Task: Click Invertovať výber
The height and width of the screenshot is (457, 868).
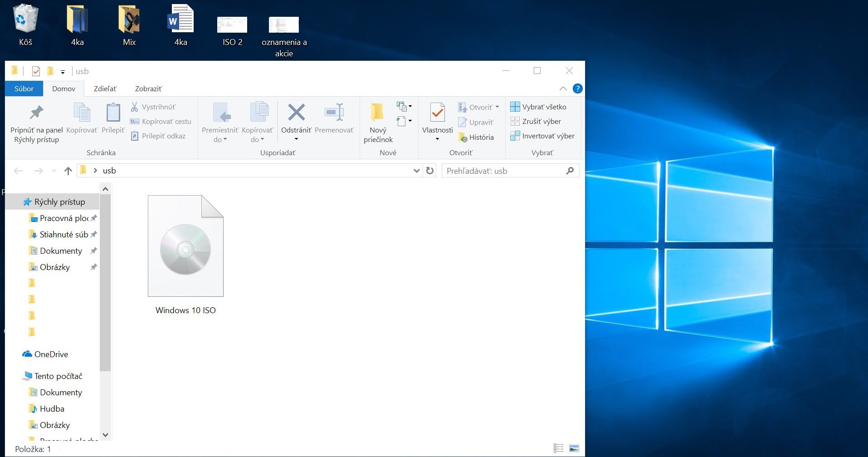Action: coord(542,136)
